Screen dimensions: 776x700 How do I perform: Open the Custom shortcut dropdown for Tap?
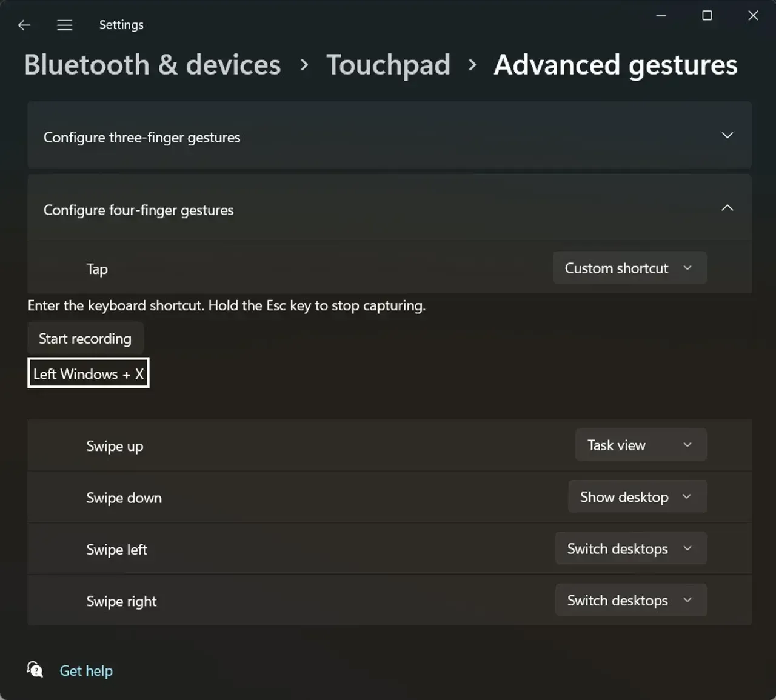tap(629, 268)
